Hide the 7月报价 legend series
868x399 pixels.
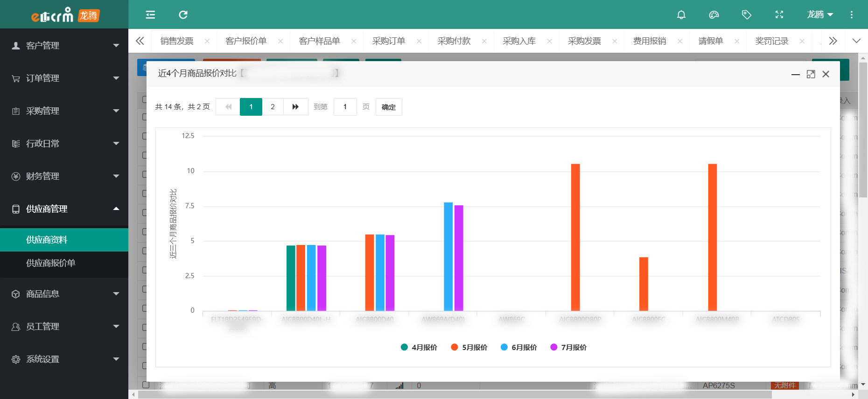pyautogui.click(x=568, y=347)
